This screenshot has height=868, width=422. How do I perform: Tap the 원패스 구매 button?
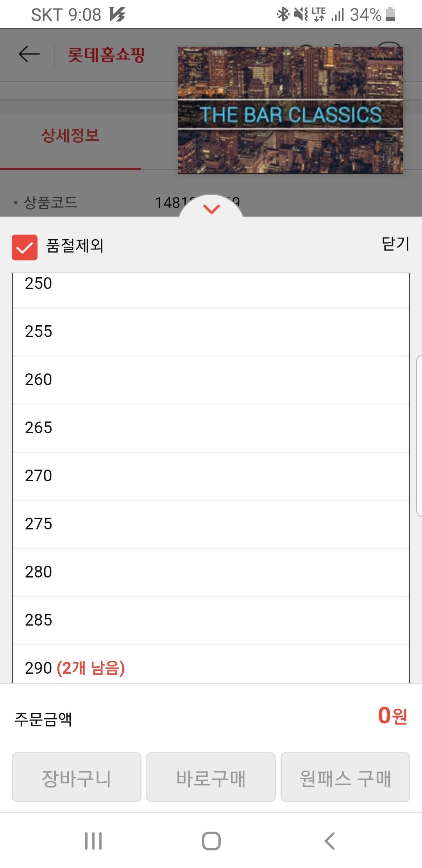click(345, 777)
